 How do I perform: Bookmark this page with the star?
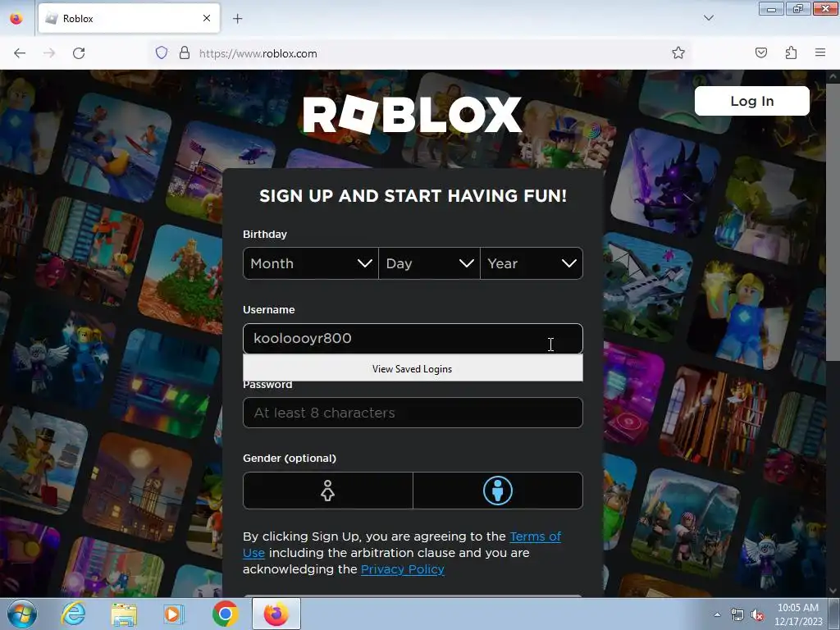[678, 52]
